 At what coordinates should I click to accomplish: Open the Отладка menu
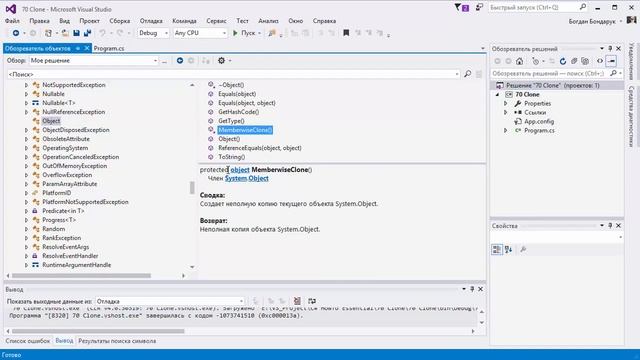[x=151, y=20]
